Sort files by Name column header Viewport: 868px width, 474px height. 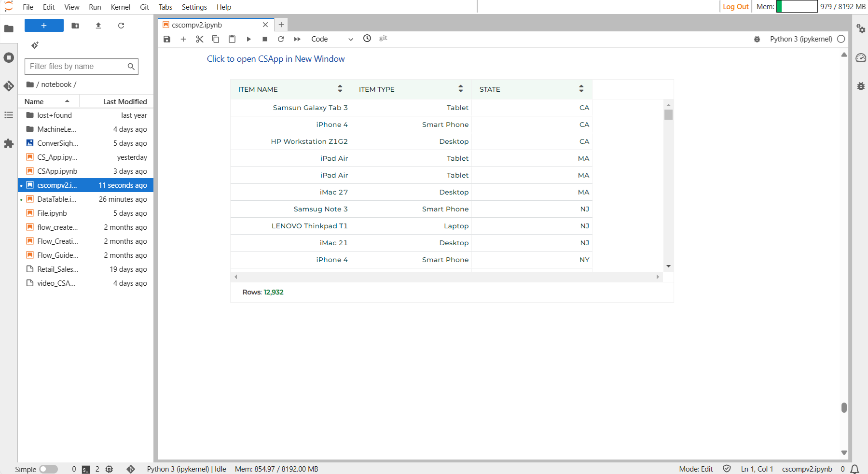pyautogui.click(x=48, y=101)
